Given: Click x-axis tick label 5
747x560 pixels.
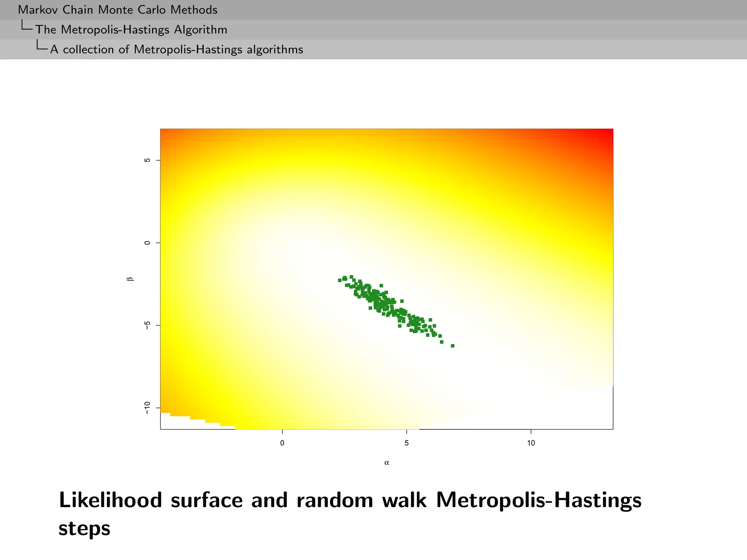Looking at the screenshot, I should 407,443.
